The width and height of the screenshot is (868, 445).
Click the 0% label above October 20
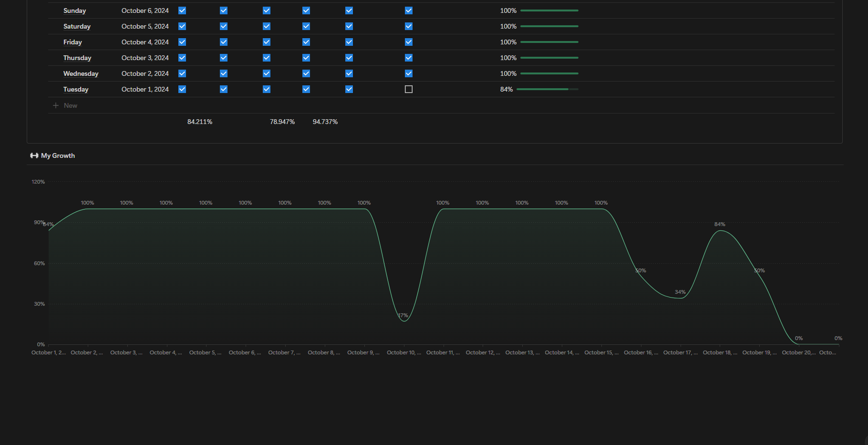pyautogui.click(x=799, y=338)
